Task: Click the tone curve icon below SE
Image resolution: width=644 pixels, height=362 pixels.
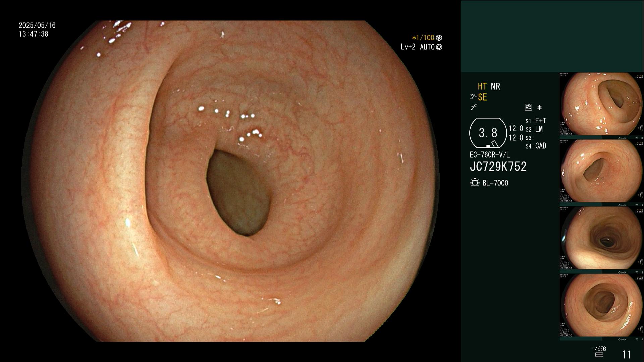Action: 474,107
